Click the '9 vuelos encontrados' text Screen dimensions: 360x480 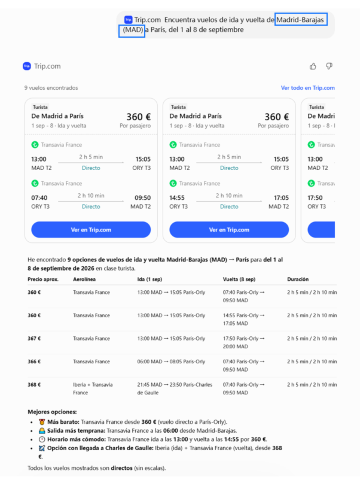click(51, 88)
